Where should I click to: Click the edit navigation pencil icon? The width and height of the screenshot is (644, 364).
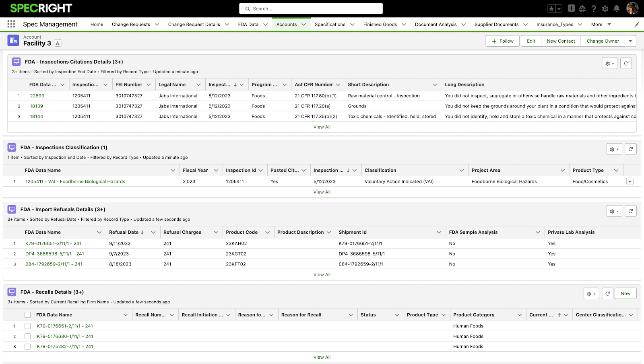[x=637, y=25]
